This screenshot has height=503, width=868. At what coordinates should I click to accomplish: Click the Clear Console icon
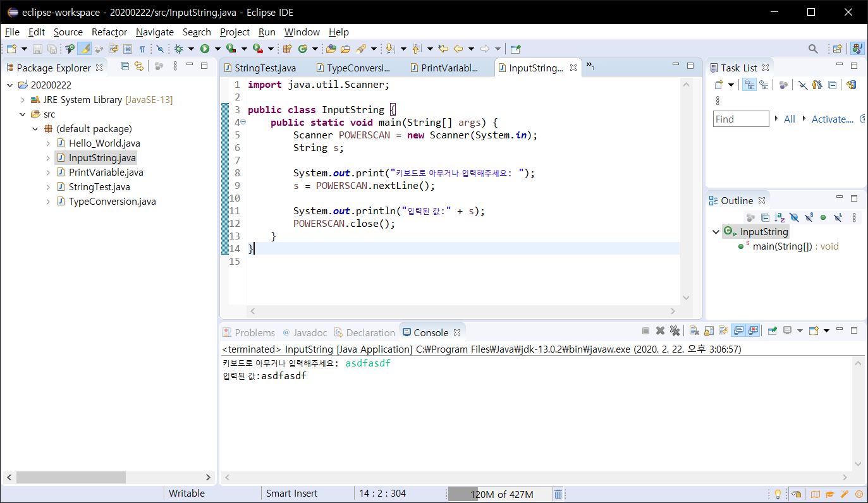[694, 330]
